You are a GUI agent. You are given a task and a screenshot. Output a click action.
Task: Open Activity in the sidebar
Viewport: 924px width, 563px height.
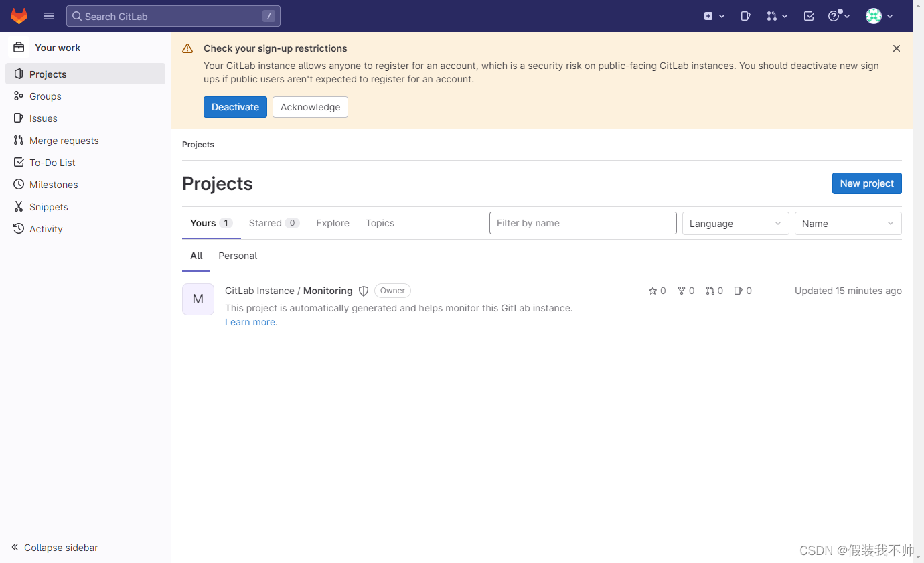point(86,229)
